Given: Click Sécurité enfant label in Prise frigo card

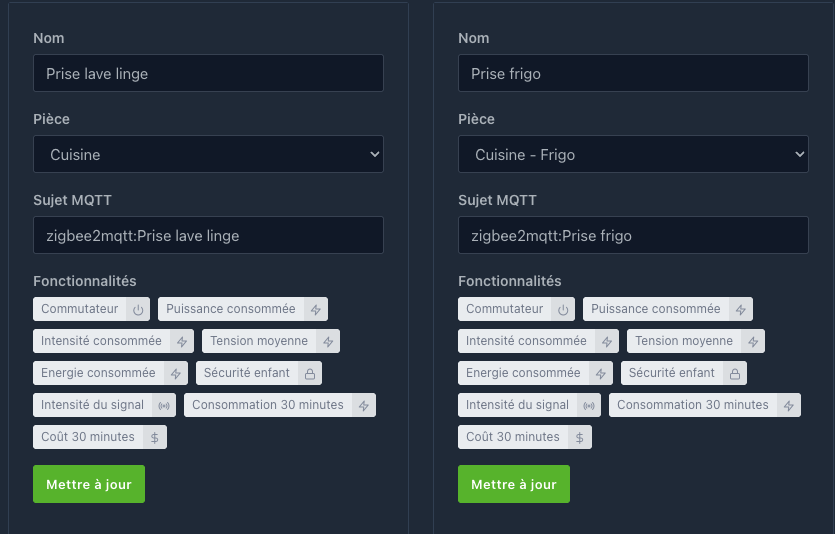Looking at the screenshot, I should coord(672,373).
